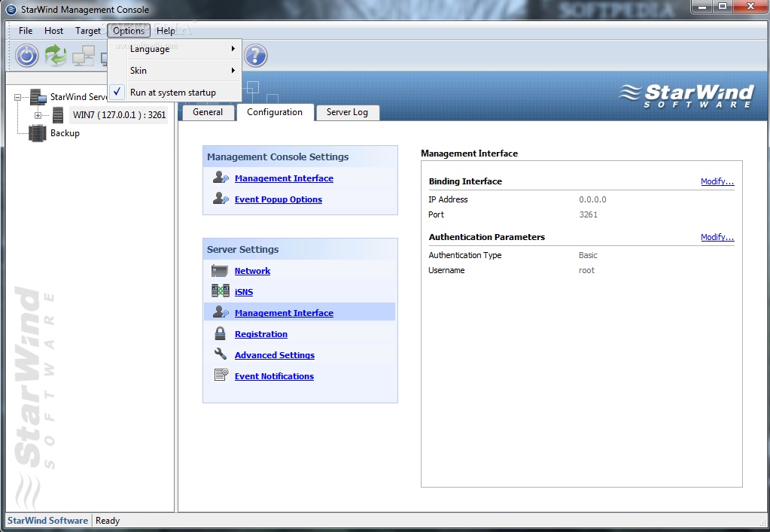Viewport: 770px width, 532px height.
Task: Click the Backup tree node icon
Action: point(38,133)
